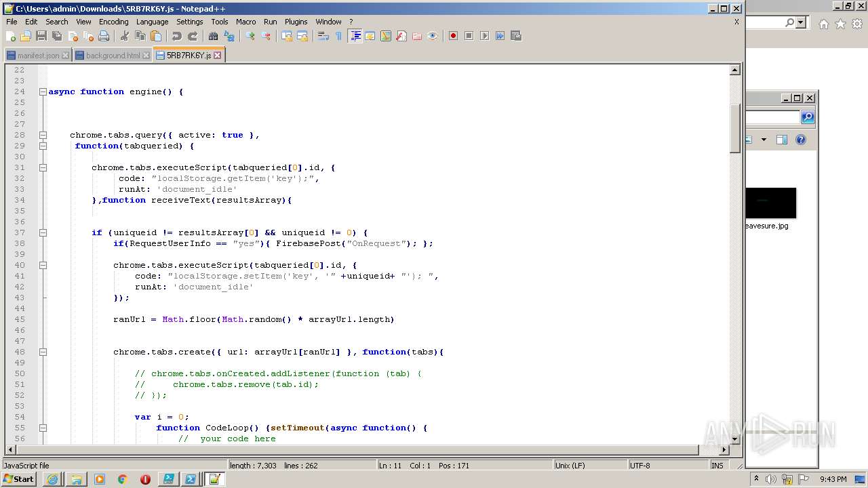Screen dimensions: 868x488
Task: Close the 5RB7RK6Y.js tab
Action: tap(218, 56)
